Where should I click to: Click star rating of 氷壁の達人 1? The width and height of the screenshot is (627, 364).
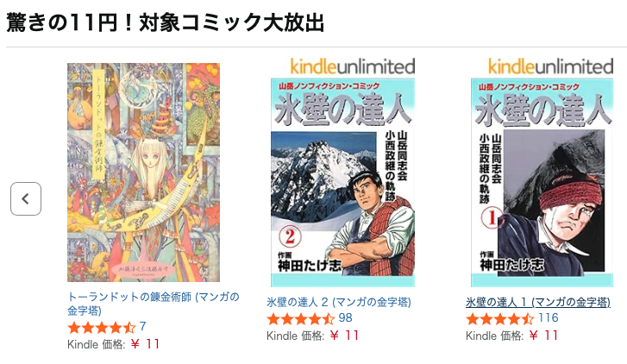coord(500,319)
